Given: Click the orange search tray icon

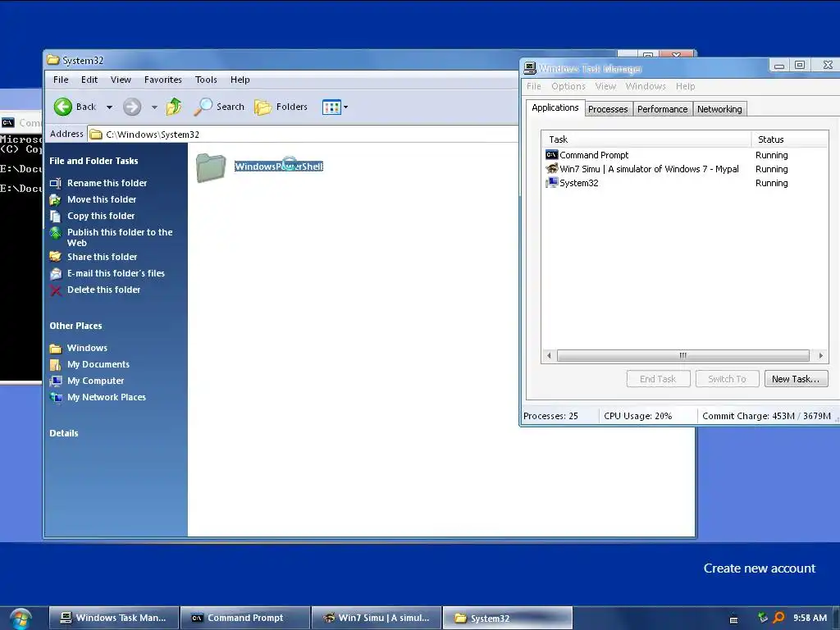Looking at the screenshot, I should coord(779,618).
